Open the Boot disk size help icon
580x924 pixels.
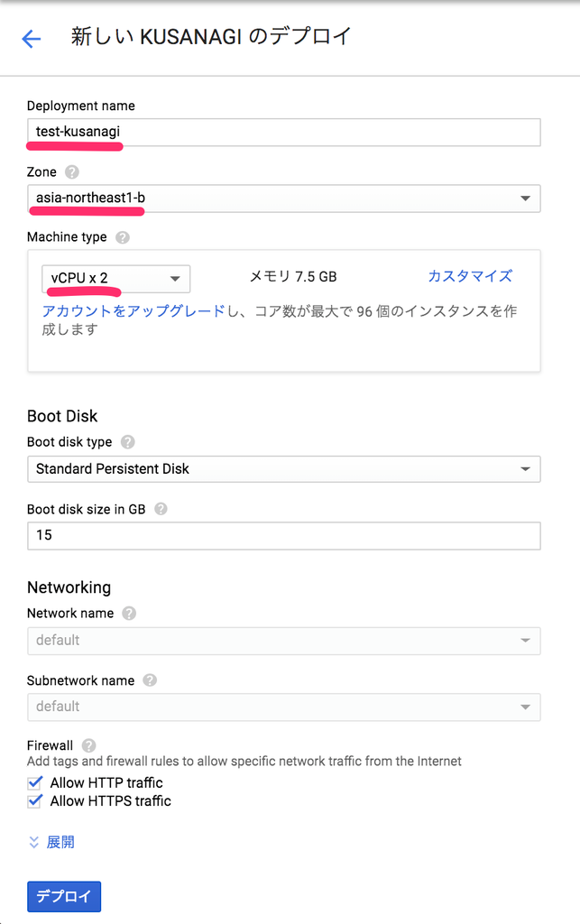tap(161, 509)
